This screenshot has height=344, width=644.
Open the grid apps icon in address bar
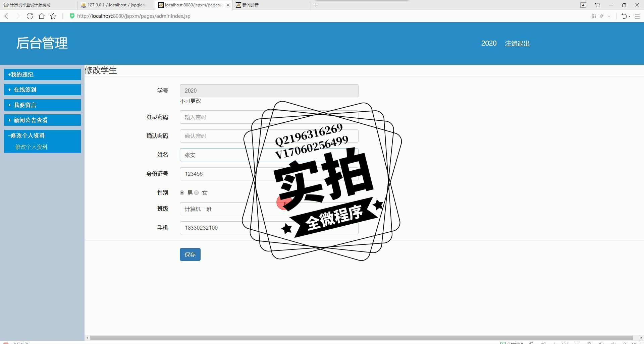click(594, 16)
